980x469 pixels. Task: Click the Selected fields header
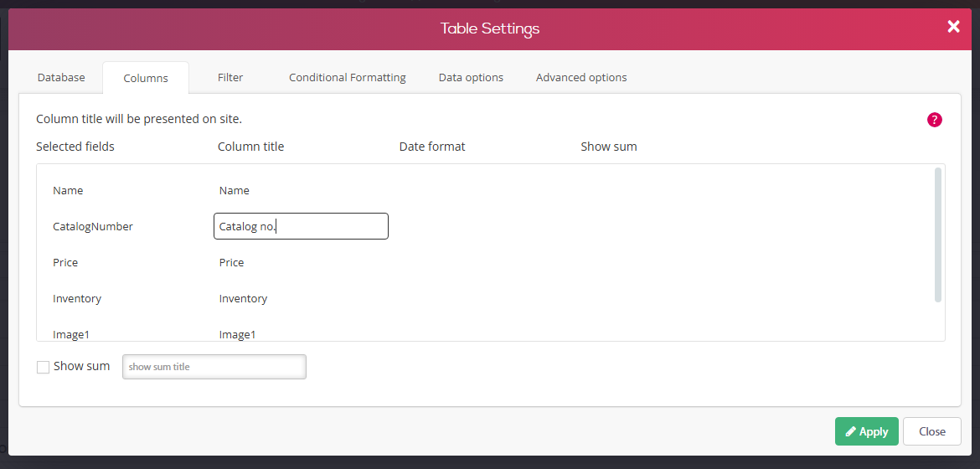tap(75, 147)
